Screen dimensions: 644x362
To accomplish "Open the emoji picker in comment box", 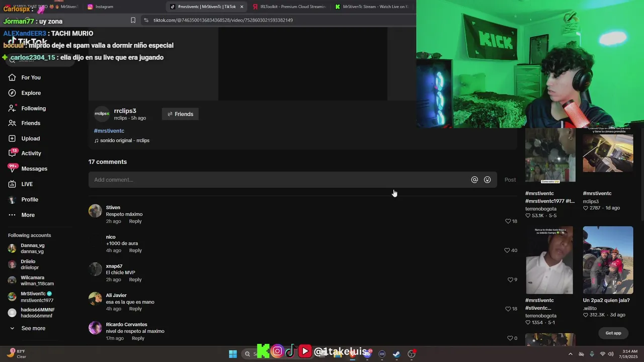I will click(x=487, y=179).
